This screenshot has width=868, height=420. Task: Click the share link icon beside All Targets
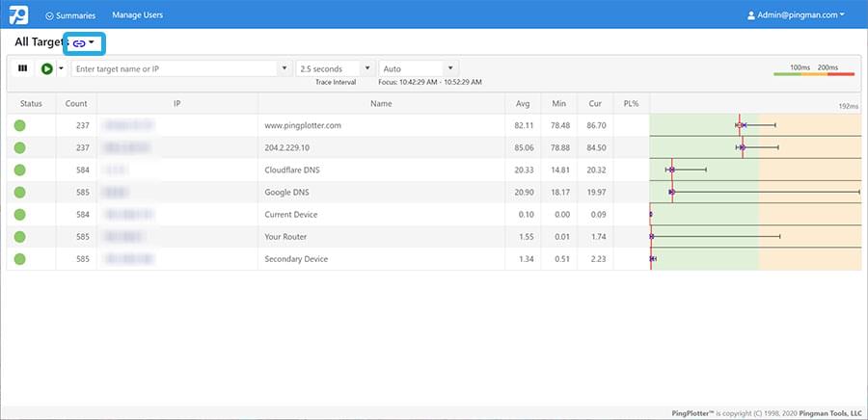tap(79, 43)
